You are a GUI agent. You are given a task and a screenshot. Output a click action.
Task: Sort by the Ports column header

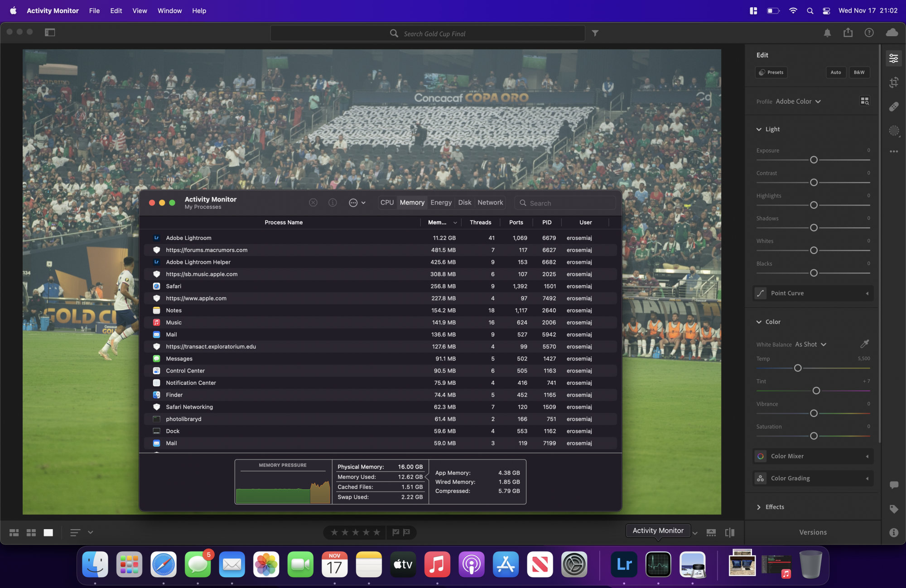pos(516,222)
